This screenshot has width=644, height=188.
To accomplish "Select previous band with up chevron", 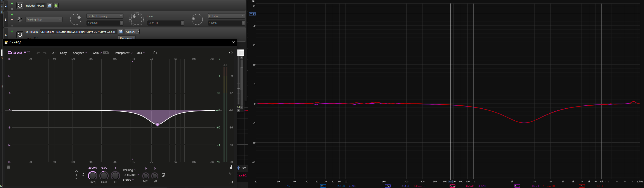I will (x=76, y=171).
